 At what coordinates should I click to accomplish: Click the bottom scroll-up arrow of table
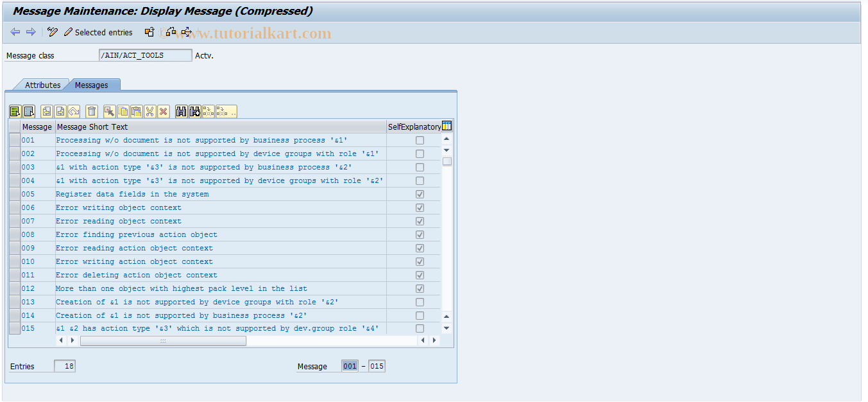pyautogui.click(x=447, y=317)
